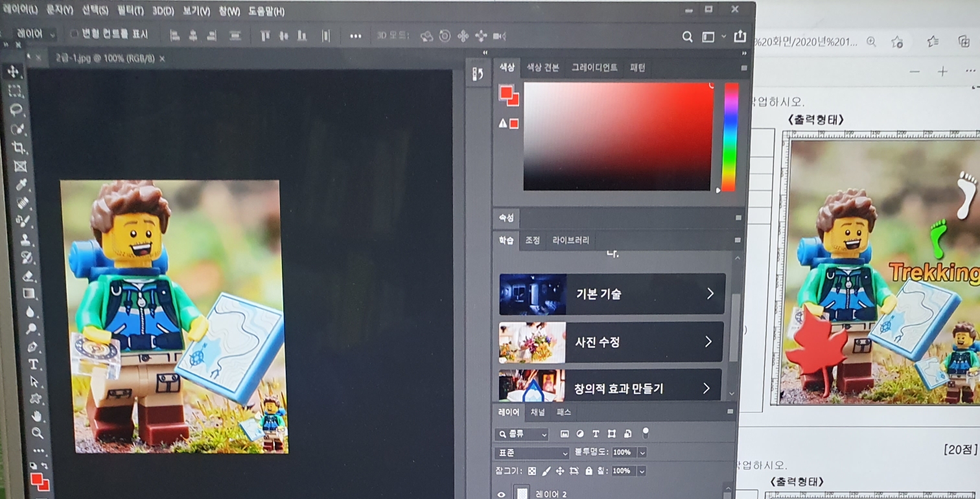Close the '2급-1.jpg' document tab
980x499 pixels.
(x=162, y=58)
